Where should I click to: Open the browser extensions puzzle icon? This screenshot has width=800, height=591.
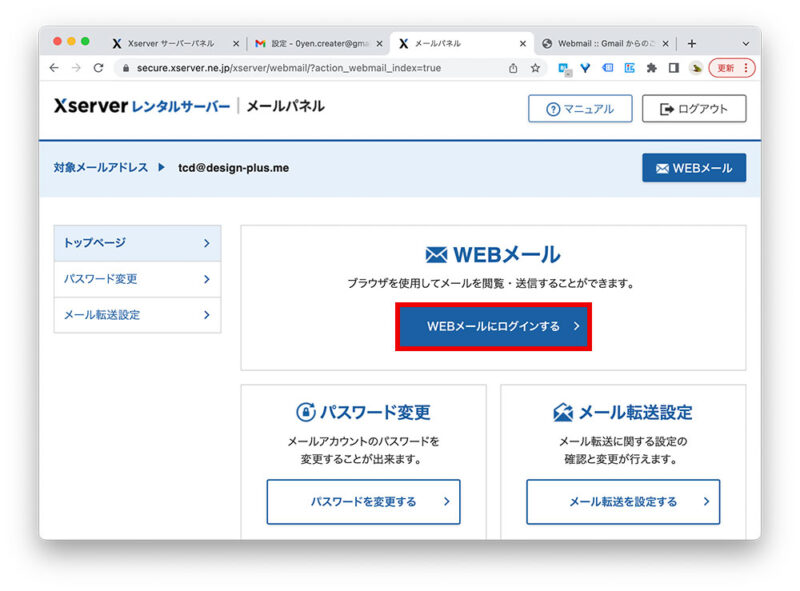651,68
